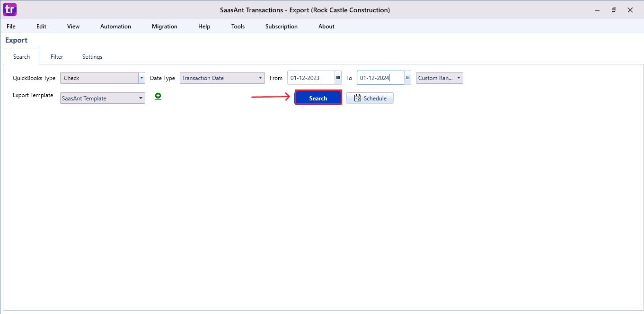
Task: Click the To date input field
Action: click(x=380, y=78)
